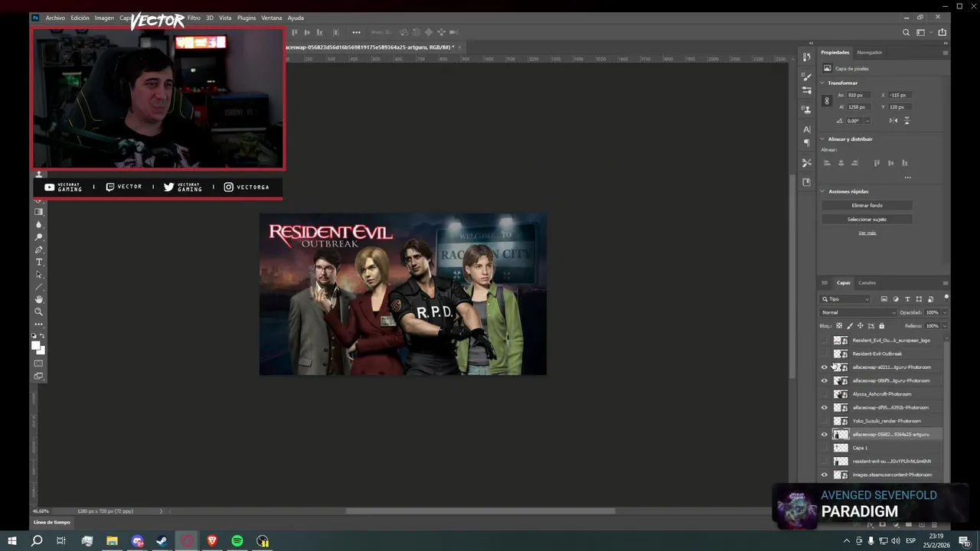Select the Dodge tool

(x=39, y=237)
